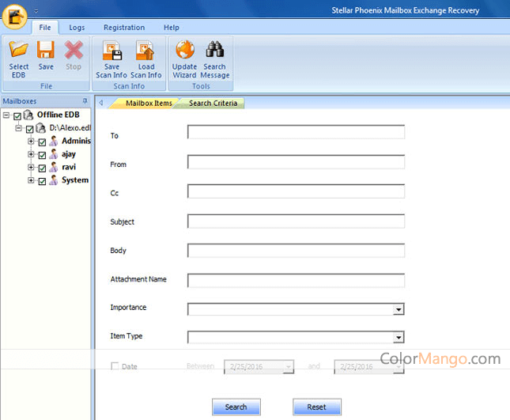Open the round application menu button
Image resolution: width=510 pixels, height=420 pixels.
coord(15,17)
